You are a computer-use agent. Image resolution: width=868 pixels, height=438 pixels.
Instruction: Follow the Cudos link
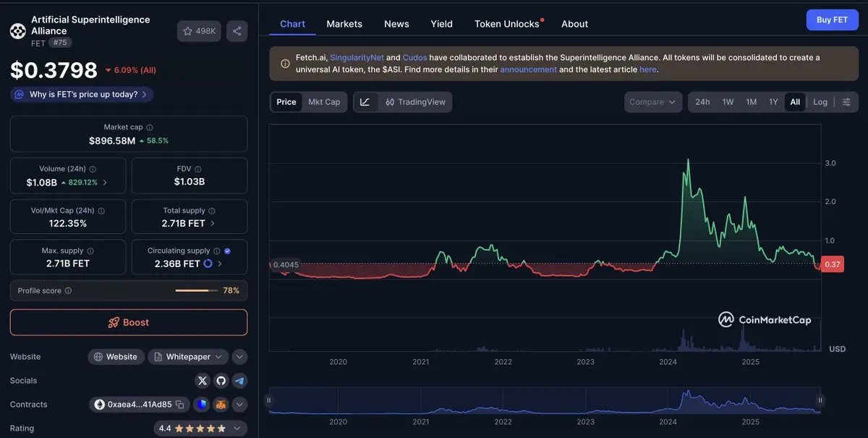coord(414,57)
